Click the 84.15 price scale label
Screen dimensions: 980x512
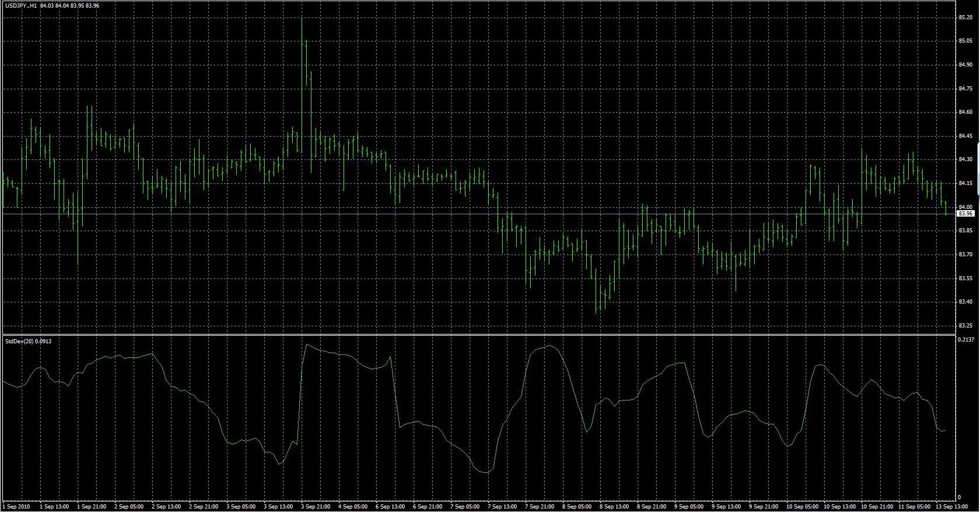pos(965,183)
